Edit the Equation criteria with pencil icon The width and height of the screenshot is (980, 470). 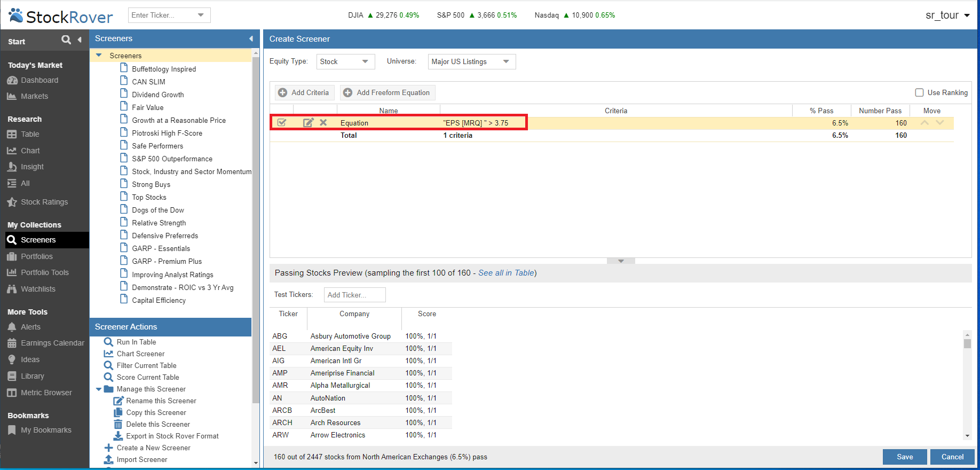308,122
